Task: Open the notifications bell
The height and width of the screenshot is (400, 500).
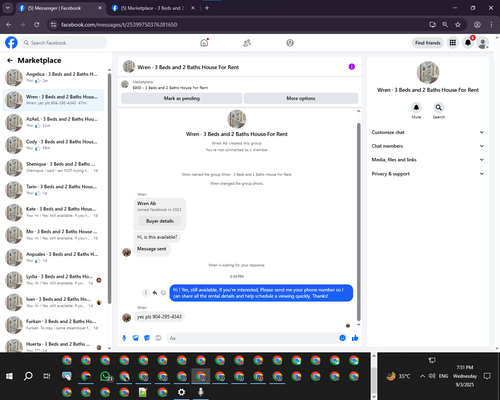Action: click(x=468, y=43)
